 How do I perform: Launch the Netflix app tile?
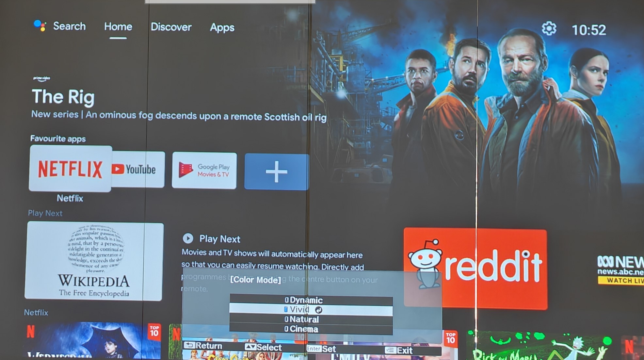(x=70, y=169)
